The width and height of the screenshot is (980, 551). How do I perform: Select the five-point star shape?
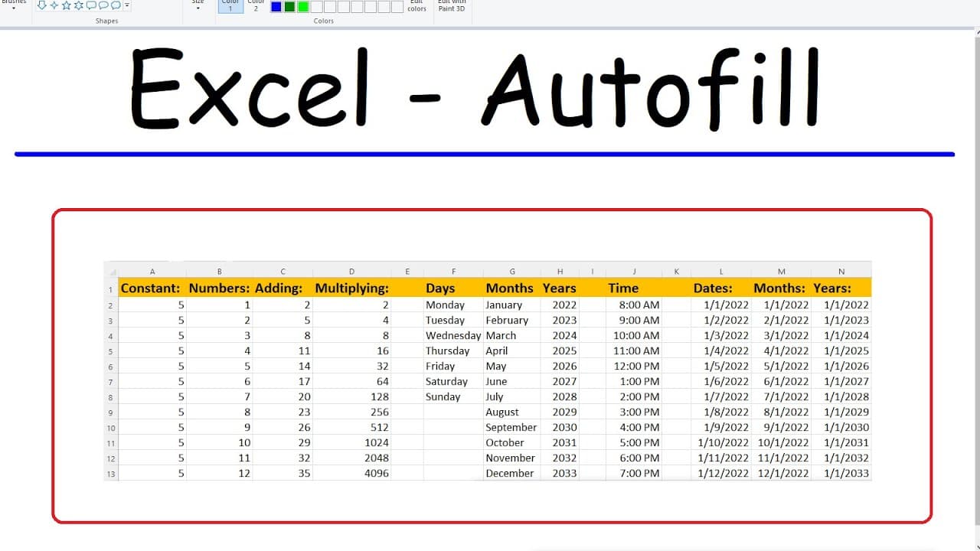67,5
